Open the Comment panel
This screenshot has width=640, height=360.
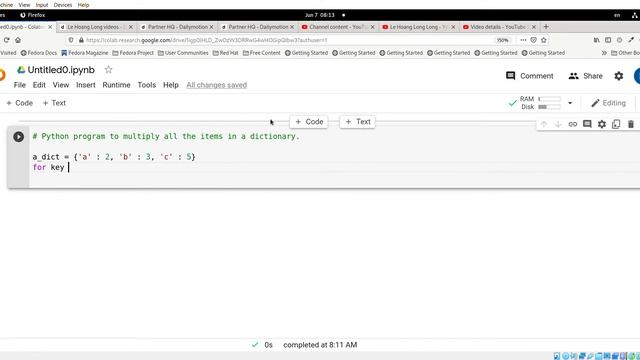tap(529, 76)
